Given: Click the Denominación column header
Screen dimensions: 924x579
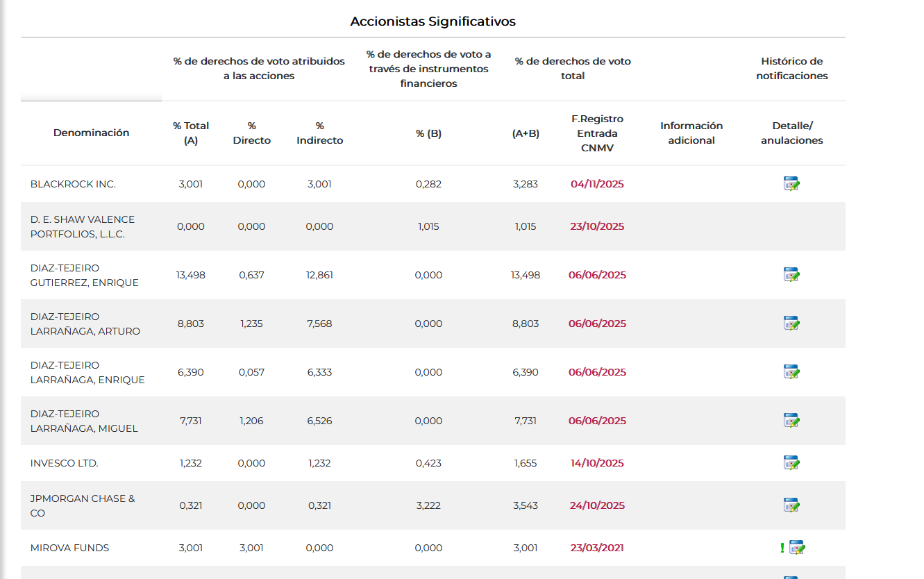Looking at the screenshot, I should (92, 133).
